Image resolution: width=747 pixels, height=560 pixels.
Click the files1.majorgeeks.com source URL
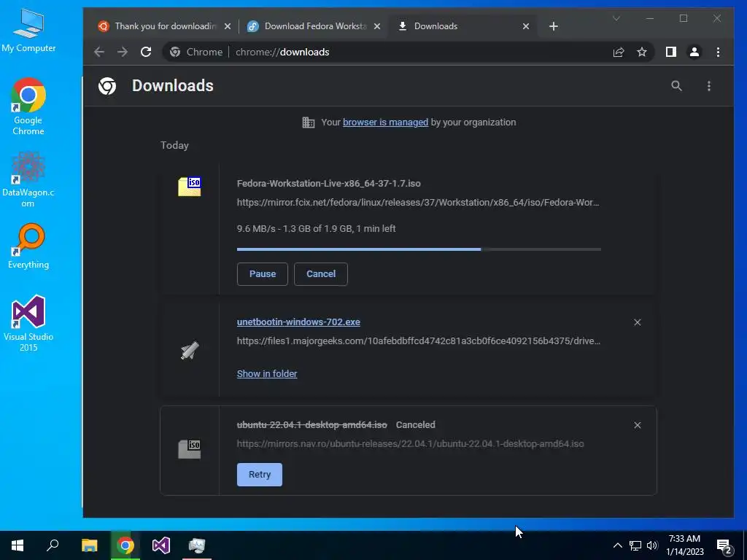click(418, 341)
